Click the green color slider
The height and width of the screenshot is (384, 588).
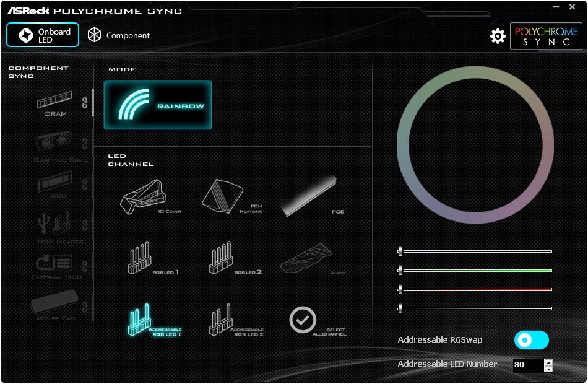coord(475,270)
